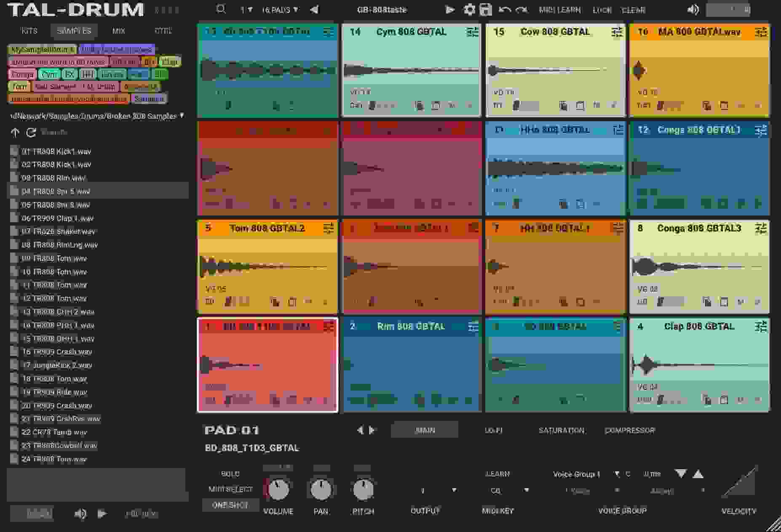Toggle HOLD mode for Pad 01
781x532 pixels.
[230, 473]
